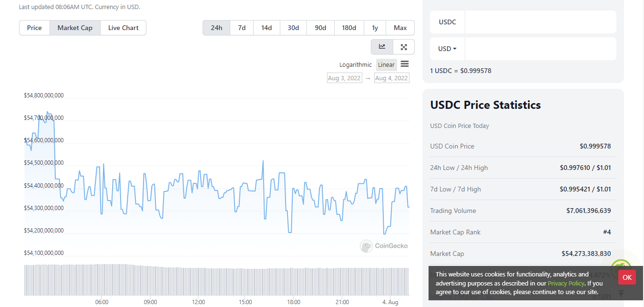Open the Aug 3, 2022 start date picker
644x307 pixels.
(344, 78)
